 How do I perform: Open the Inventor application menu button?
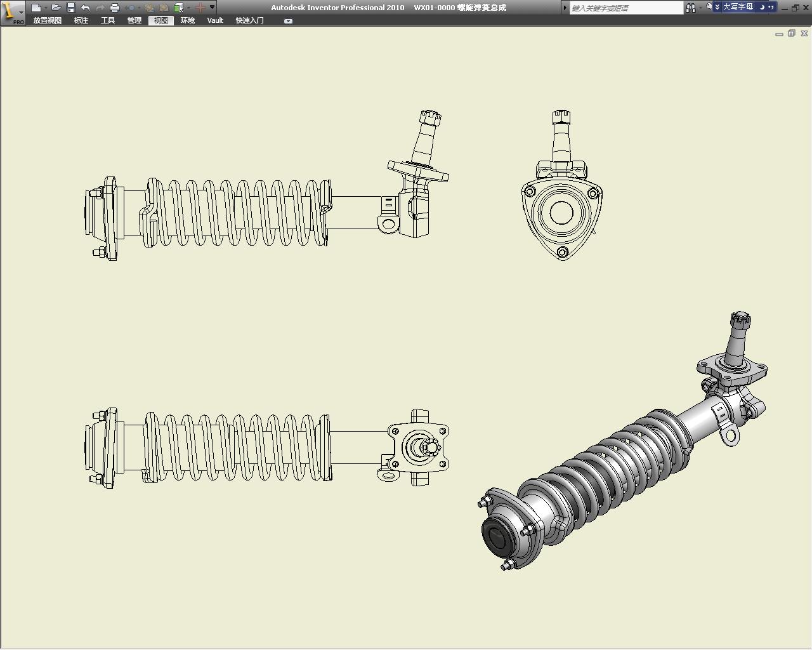pyautogui.click(x=13, y=12)
